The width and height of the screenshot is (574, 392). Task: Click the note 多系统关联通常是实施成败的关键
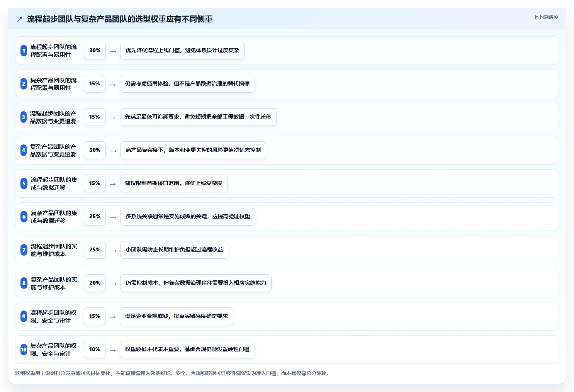point(188,217)
